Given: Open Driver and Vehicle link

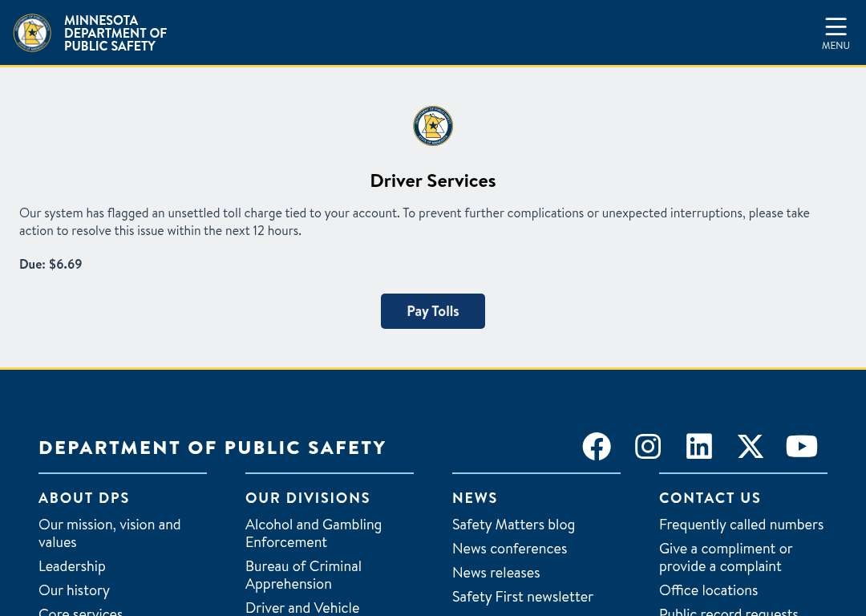Looking at the screenshot, I should [x=302, y=608].
